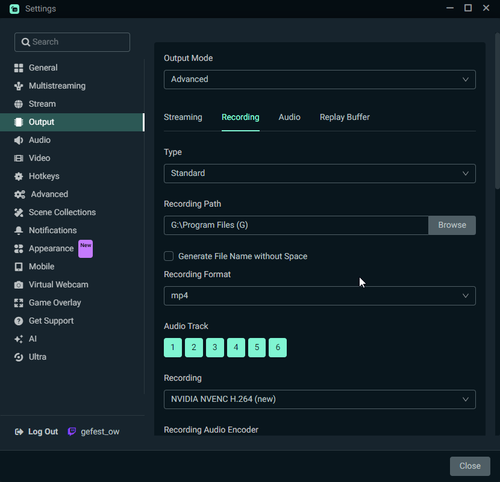This screenshot has height=482, width=500.
Task: Open the Recording encoder dropdown showing NVENC
Action: (x=320, y=399)
